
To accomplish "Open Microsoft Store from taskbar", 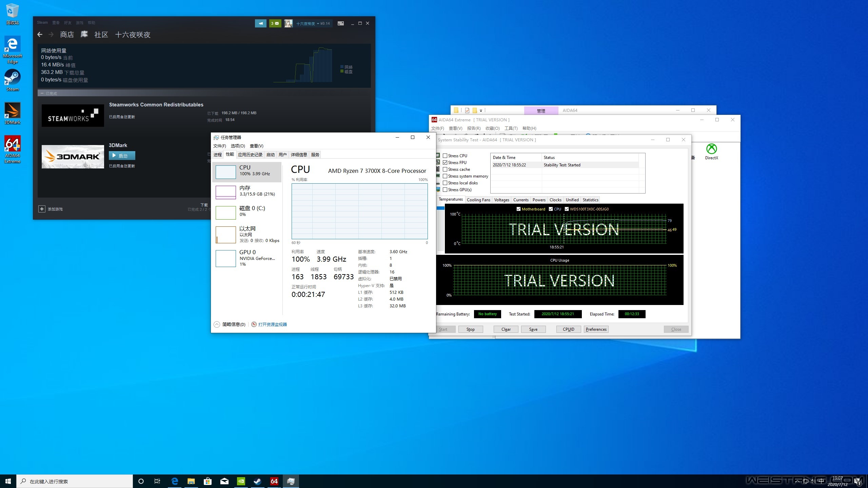I will coord(208,481).
